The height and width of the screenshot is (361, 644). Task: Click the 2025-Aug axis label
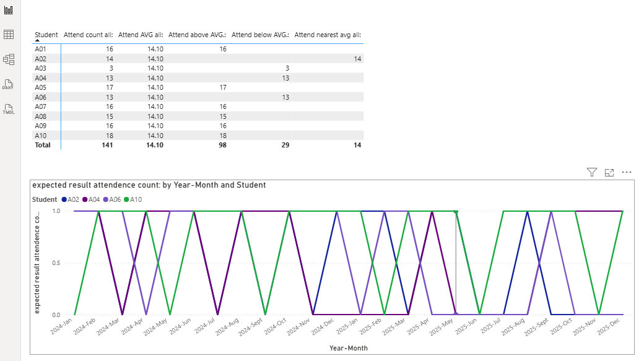513,326
